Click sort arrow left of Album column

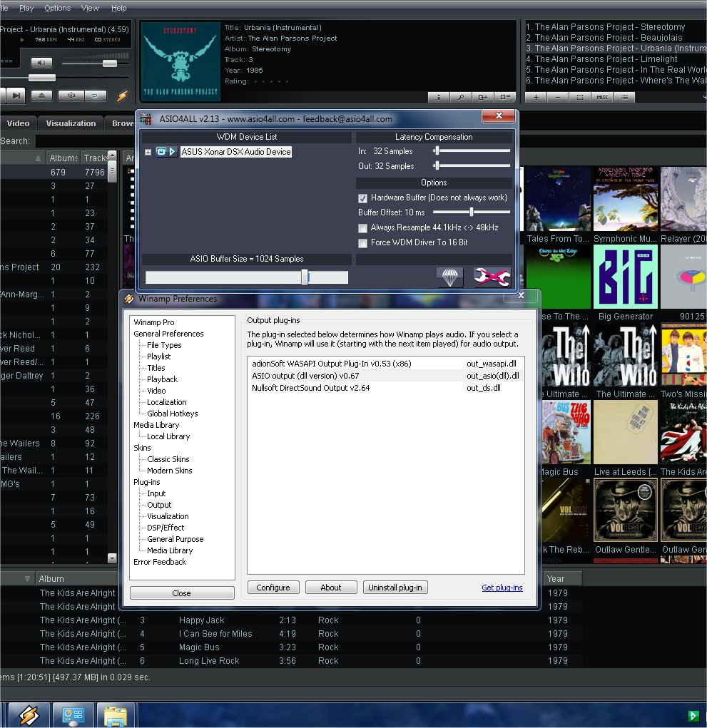point(27,578)
